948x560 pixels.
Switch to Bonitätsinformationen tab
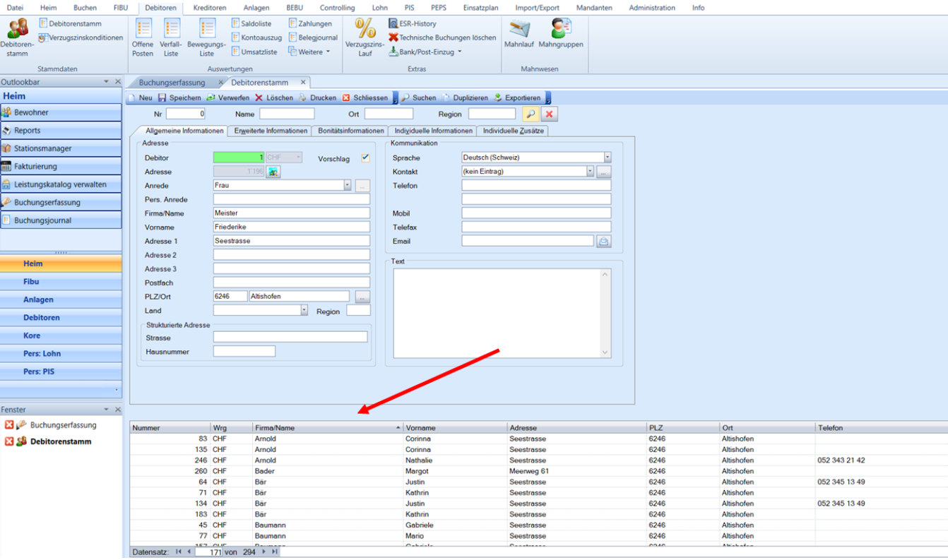pos(350,131)
